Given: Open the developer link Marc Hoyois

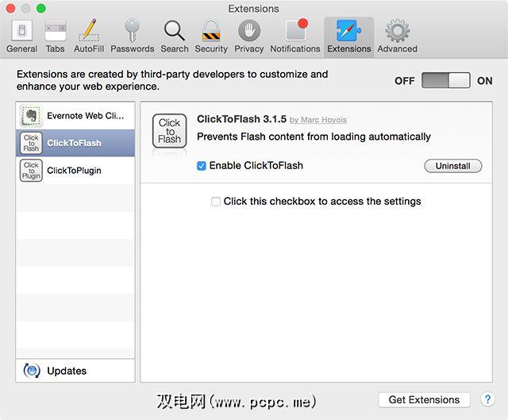Looking at the screenshot, I should click(x=325, y=120).
